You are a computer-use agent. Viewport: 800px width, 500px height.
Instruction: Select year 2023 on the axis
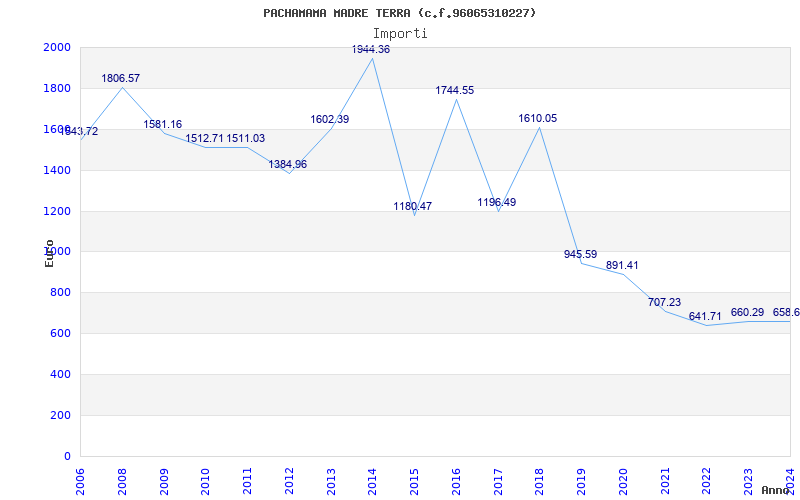[x=748, y=481]
